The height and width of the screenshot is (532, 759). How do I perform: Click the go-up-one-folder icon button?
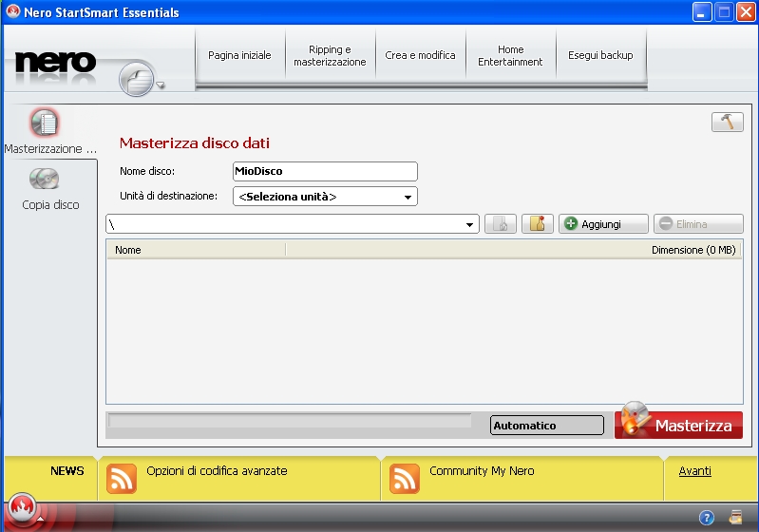(501, 224)
